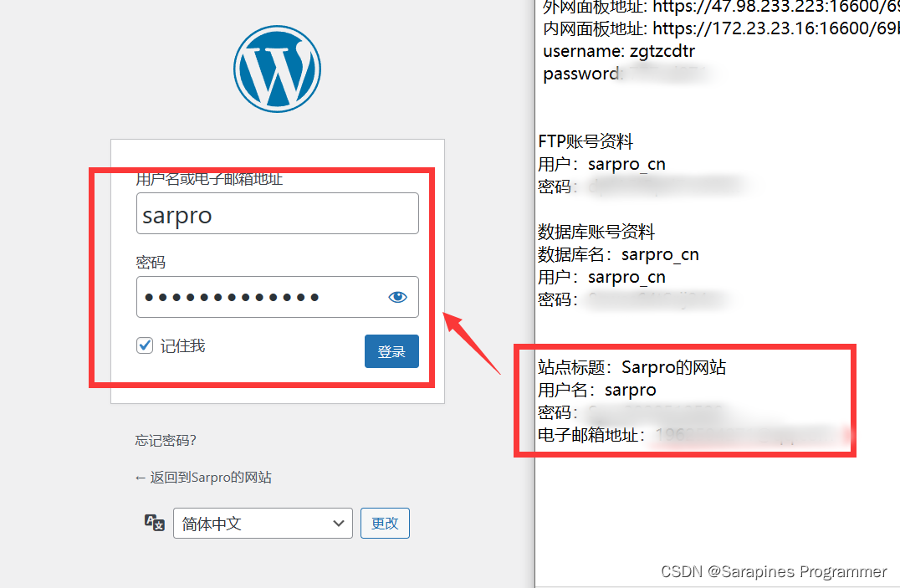900x588 pixels.
Task: Click the WordPress logo
Action: tap(277, 69)
